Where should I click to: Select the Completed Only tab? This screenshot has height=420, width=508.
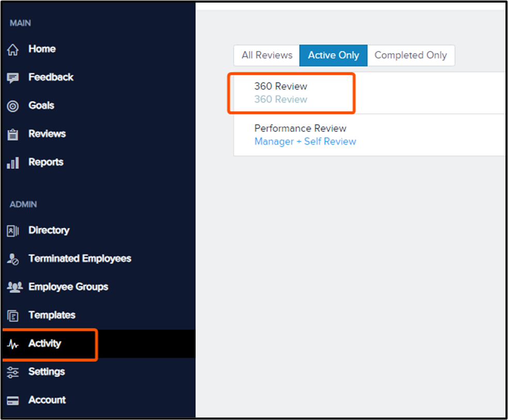tap(411, 55)
